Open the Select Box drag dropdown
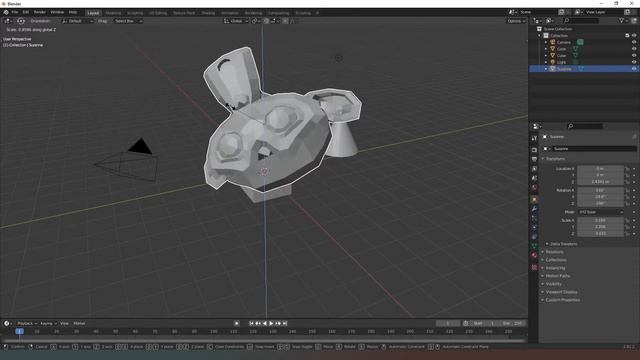 (x=128, y=21)
